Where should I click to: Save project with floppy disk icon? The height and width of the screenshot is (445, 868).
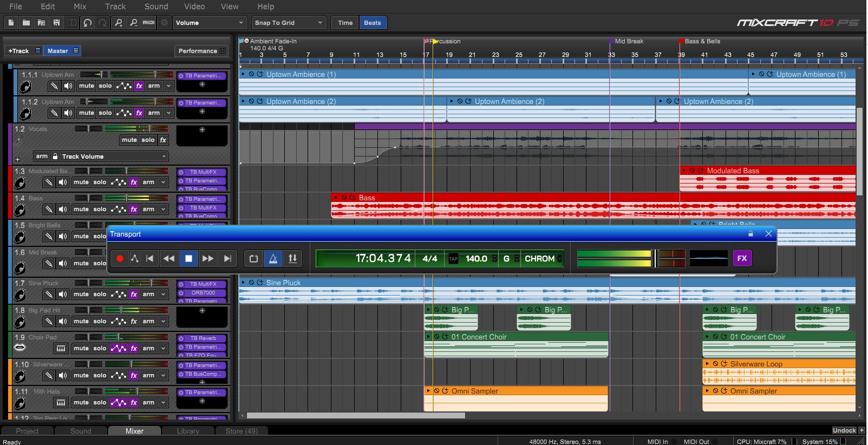click(56, 23)
